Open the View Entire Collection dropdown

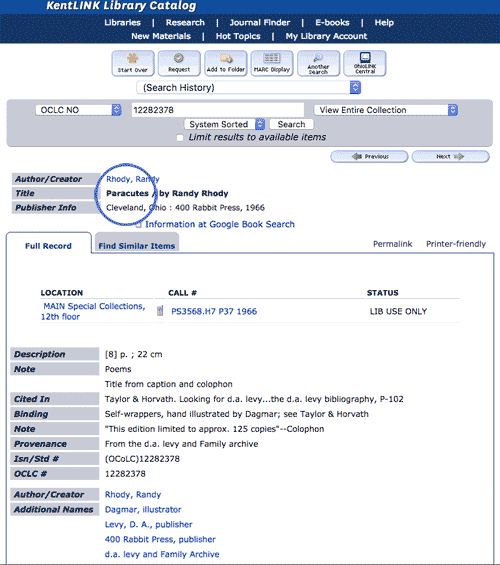pyautogui.click(x=386, y=110)
